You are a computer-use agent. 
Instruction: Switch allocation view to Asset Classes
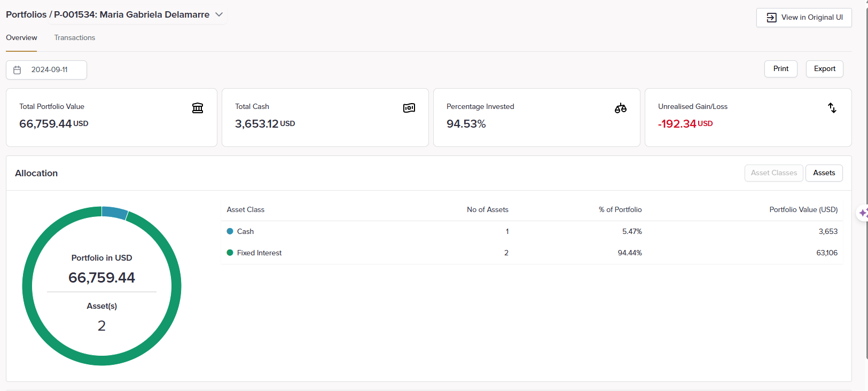click(x=773, y=173)
